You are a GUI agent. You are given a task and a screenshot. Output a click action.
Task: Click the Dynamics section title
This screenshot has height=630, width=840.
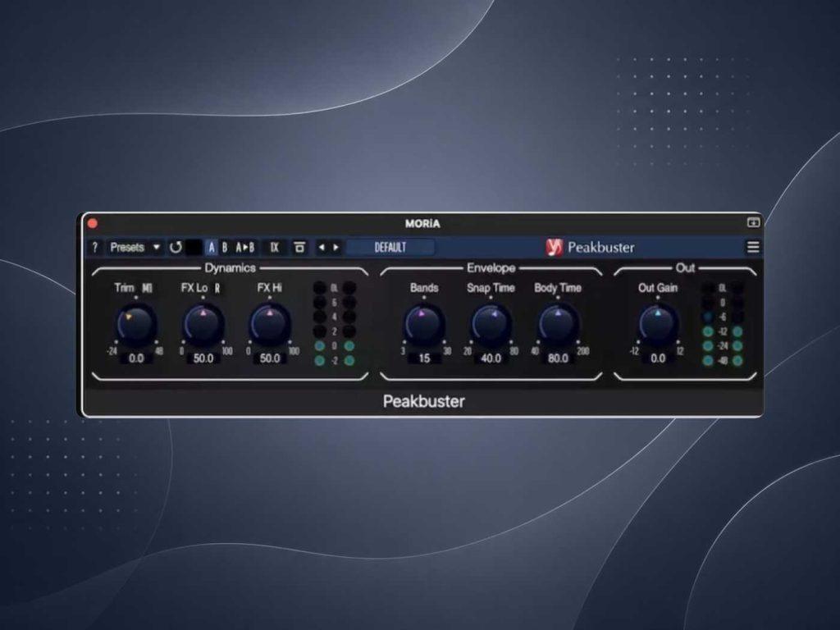click(230, 268)
